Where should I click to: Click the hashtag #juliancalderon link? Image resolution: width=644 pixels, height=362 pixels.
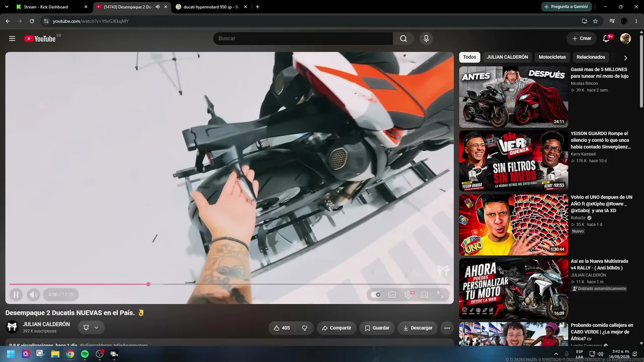96,345
